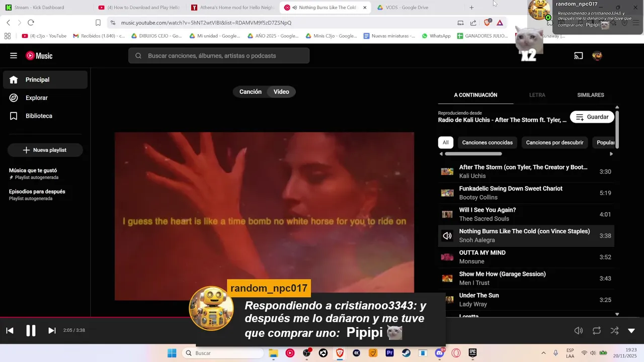
Task: Go back with the browser back arrow
Action: tap(8, 23)
